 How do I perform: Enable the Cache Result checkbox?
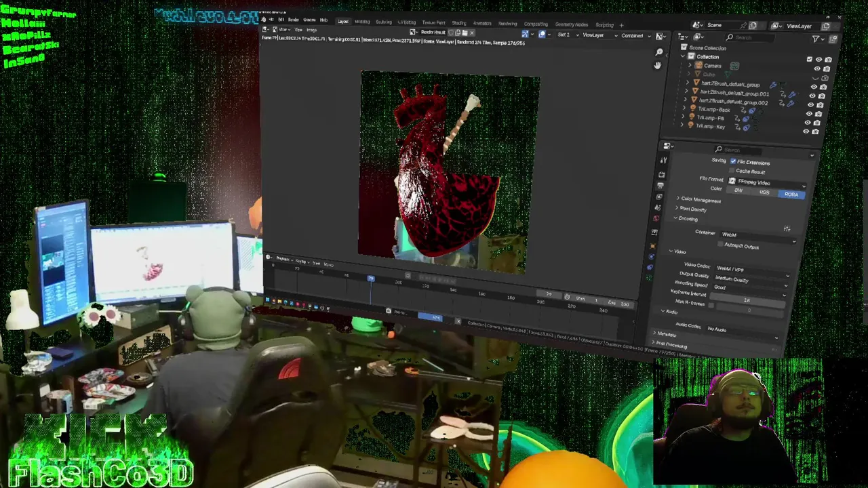732,171
